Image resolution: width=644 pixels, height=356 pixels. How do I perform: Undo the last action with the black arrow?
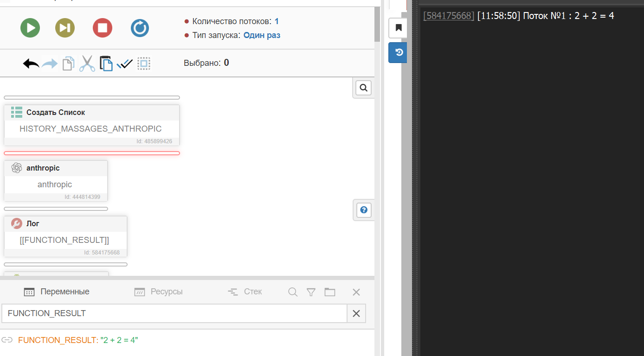tap(31, 64)
